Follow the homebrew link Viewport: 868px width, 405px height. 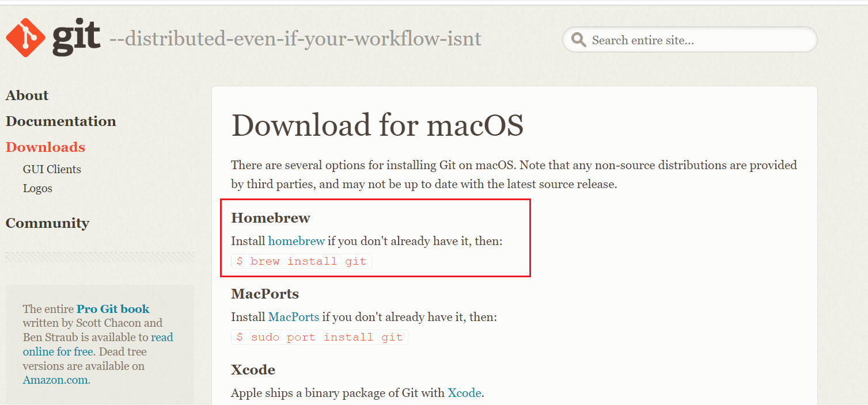(297, 241)
